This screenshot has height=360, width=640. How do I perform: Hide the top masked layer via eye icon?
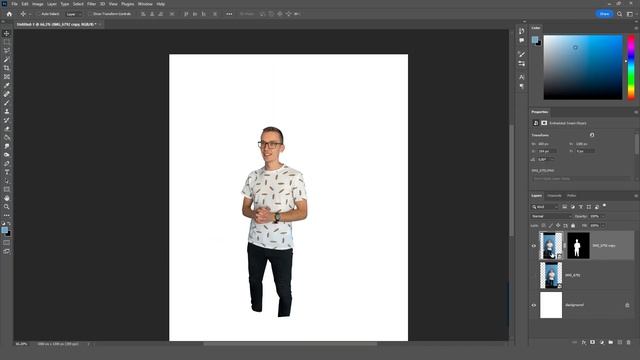533,246
